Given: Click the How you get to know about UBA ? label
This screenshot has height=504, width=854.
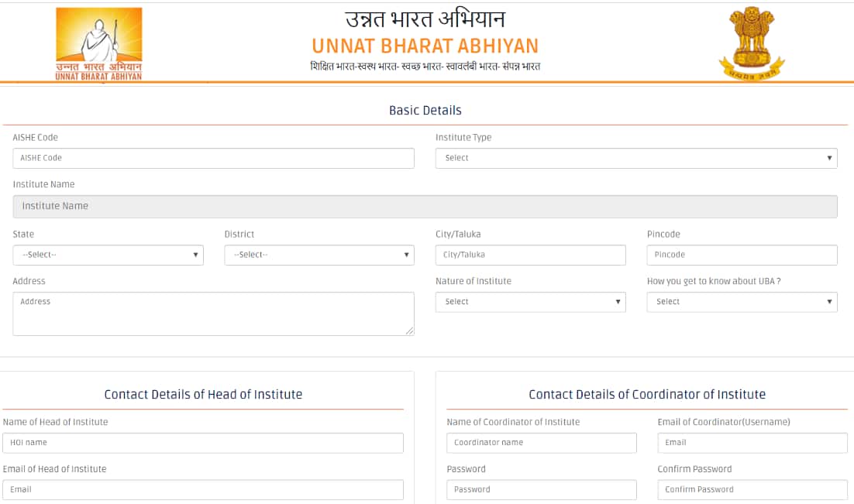Looking at the screenshot, I should pyautogui.click(x=714, y=281).
